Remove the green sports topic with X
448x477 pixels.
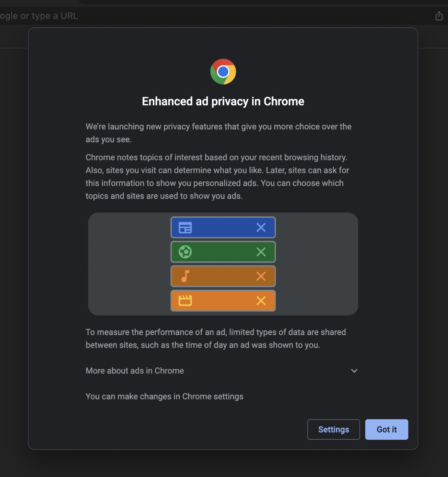click(x=261, y=252)
